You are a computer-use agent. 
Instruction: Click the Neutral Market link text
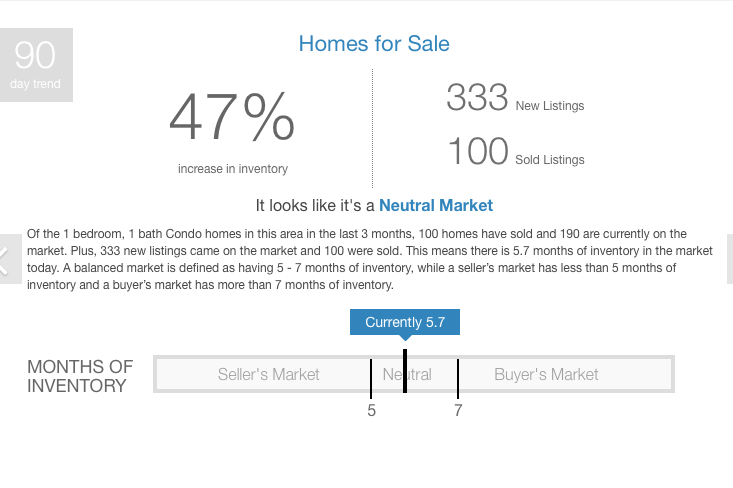point(436,206)
